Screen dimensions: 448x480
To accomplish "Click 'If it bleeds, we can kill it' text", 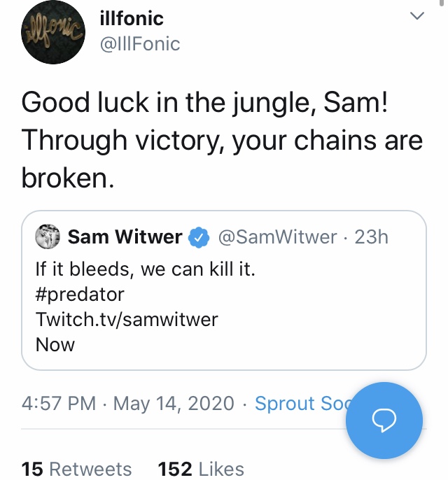I will pos(145,268).
